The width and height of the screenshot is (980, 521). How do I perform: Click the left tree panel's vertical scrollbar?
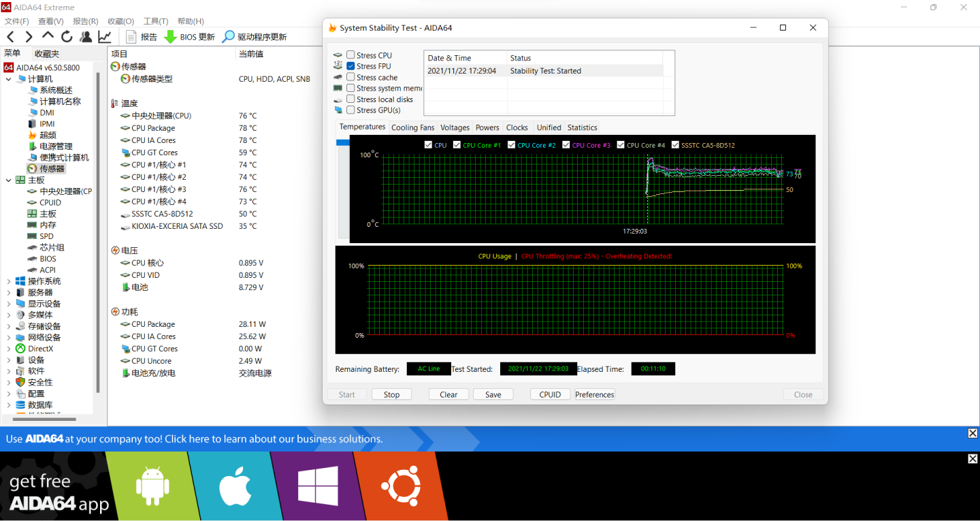pos(98,232)
